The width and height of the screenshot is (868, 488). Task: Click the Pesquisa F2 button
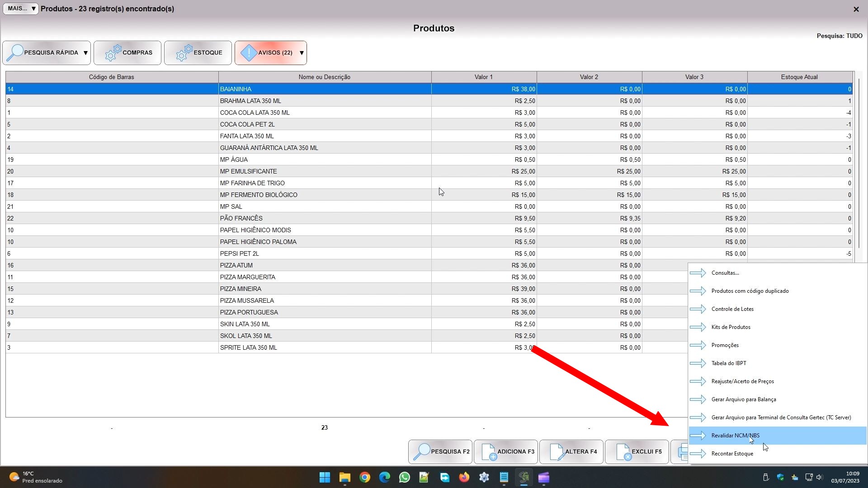coord(440,452)
